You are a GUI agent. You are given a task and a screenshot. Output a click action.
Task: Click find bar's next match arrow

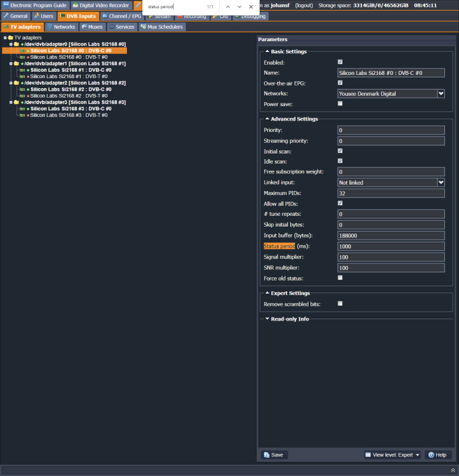(x=239, y=7)
